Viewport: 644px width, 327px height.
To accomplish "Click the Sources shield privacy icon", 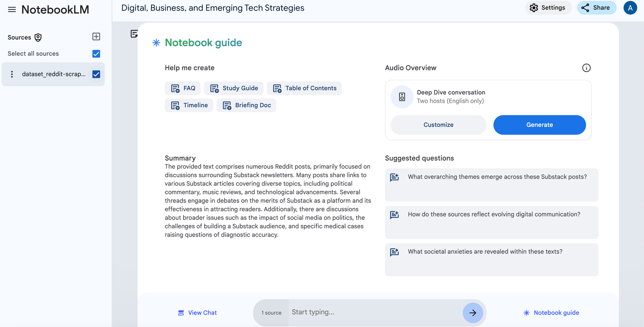I will coord(38,38).
